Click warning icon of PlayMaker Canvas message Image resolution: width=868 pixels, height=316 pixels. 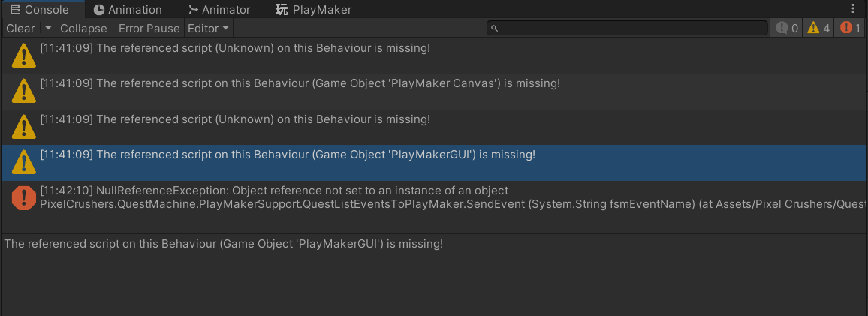click(24, 91)
